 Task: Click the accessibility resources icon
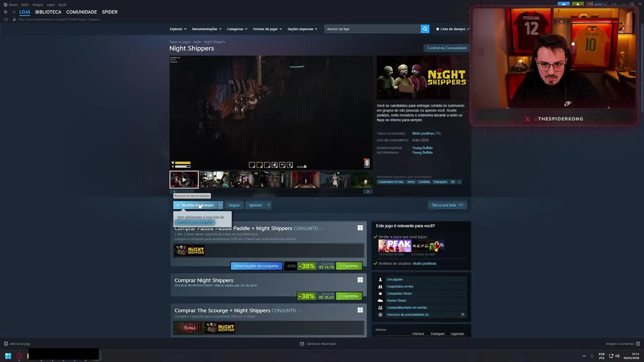pyautogui.click(x=380, y=314)
